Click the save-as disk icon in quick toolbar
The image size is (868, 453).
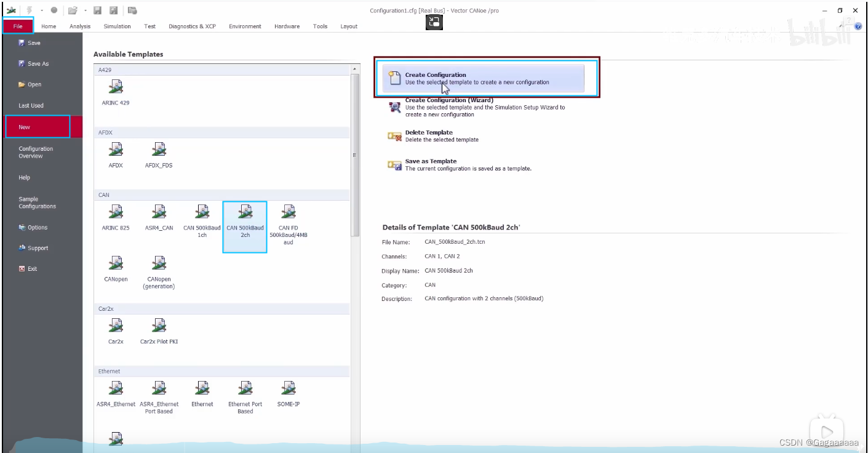113,10
